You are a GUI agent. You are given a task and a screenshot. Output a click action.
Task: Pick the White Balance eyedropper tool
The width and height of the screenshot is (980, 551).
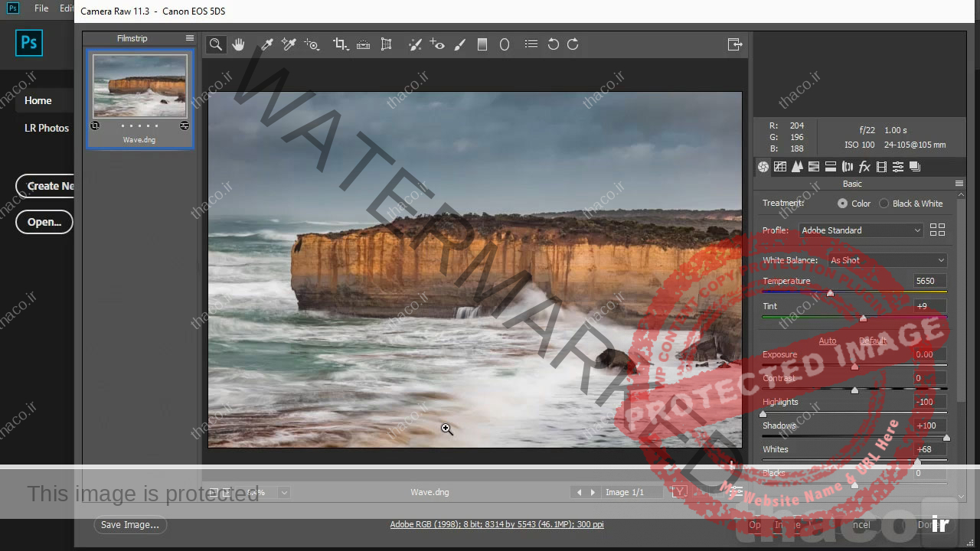266,44
